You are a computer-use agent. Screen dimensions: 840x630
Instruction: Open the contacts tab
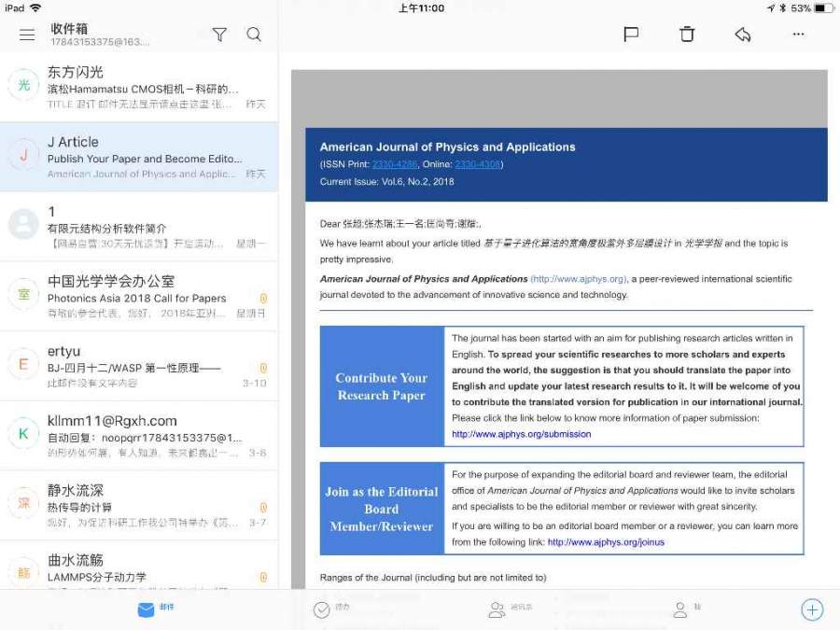pos(510,609)
